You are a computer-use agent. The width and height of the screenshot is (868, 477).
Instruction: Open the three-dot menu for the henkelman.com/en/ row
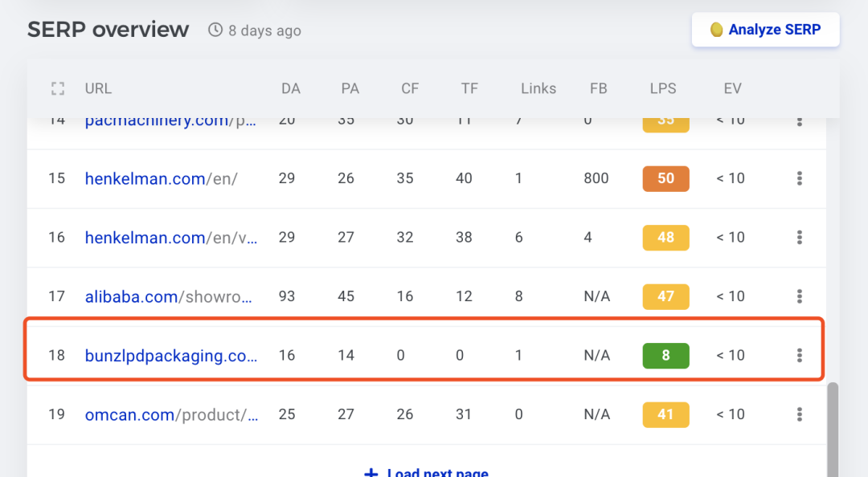click(x=800, y=178)
